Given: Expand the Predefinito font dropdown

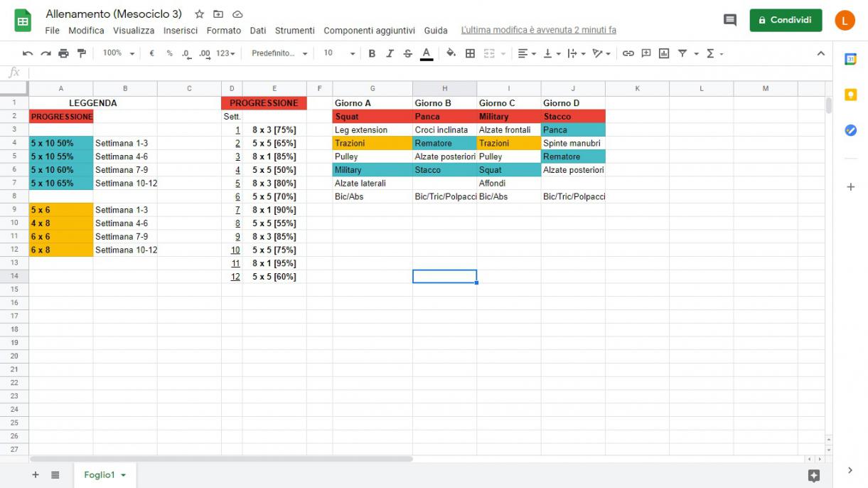Looking at the screenshot, I should tap(279, 53).
